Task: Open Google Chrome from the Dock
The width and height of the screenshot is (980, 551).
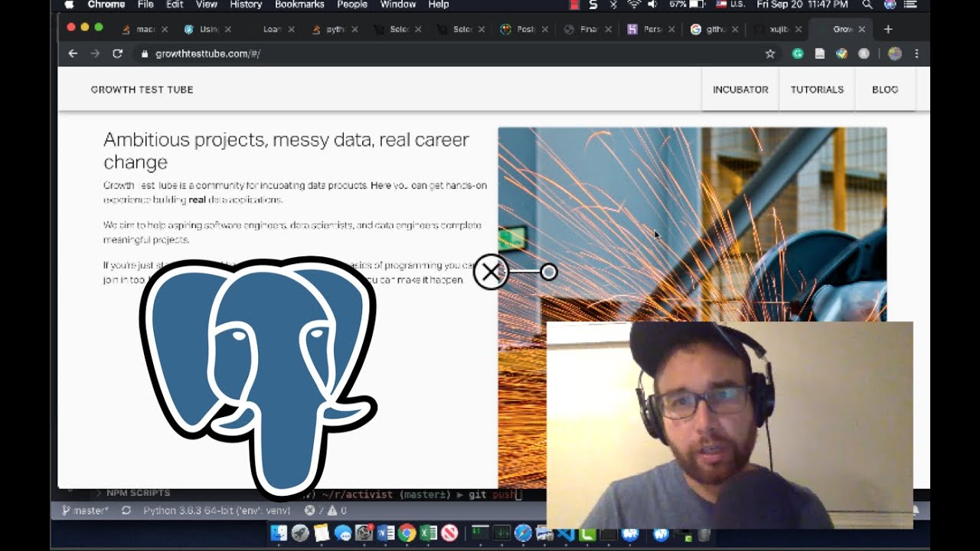Action: [x=407, y=533]
